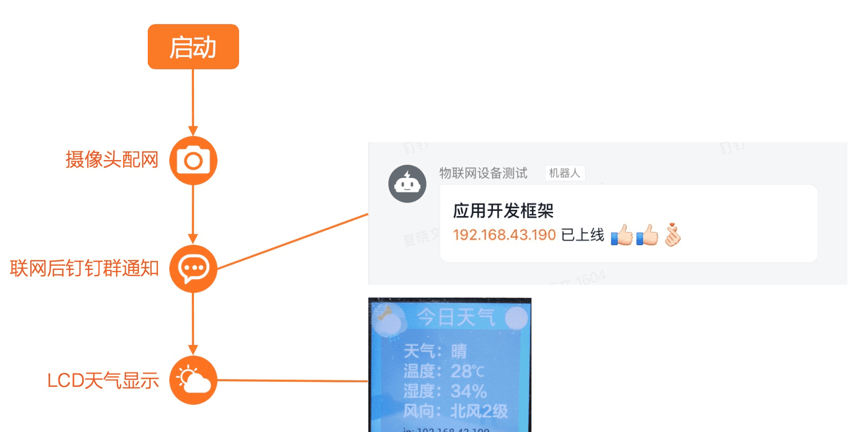The image size is (868, 432).
Task: Click the 已上线 status text
Action: pyautogui.click(x=583, y=235)
